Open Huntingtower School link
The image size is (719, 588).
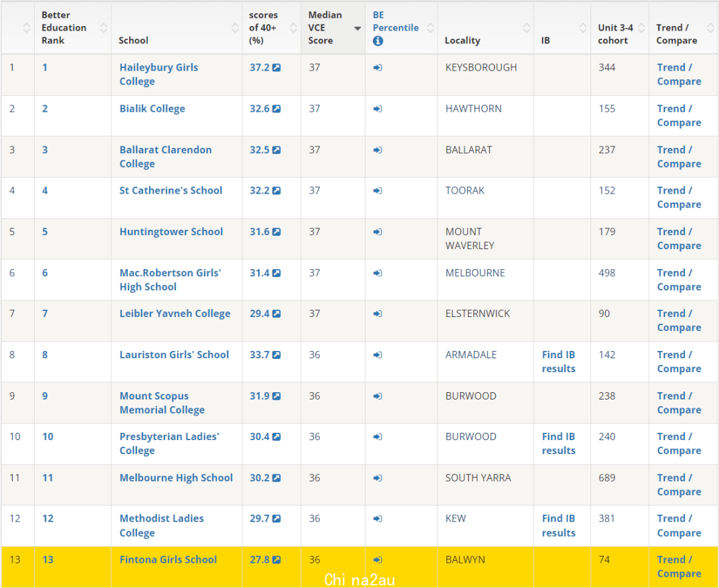(171, 232)
